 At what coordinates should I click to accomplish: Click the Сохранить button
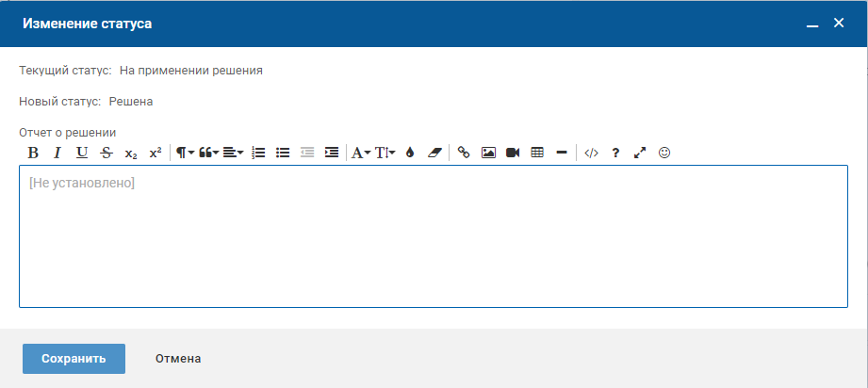tap(74, 359)
